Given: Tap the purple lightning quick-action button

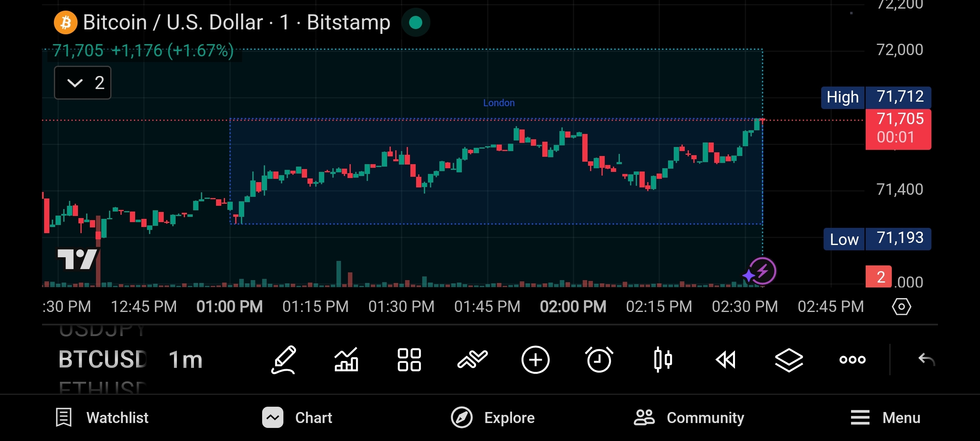Looking at the screenshot, I should [x=762, y=271].
